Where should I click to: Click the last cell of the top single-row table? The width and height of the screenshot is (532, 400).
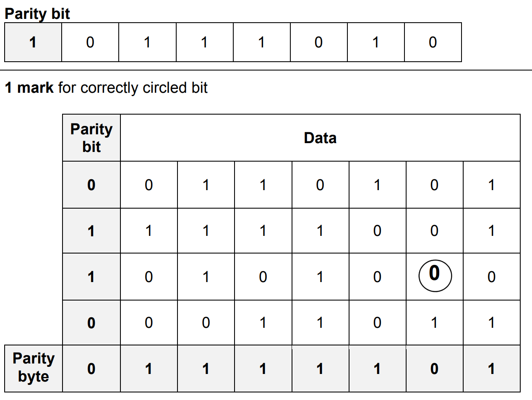tap(433, 42)
